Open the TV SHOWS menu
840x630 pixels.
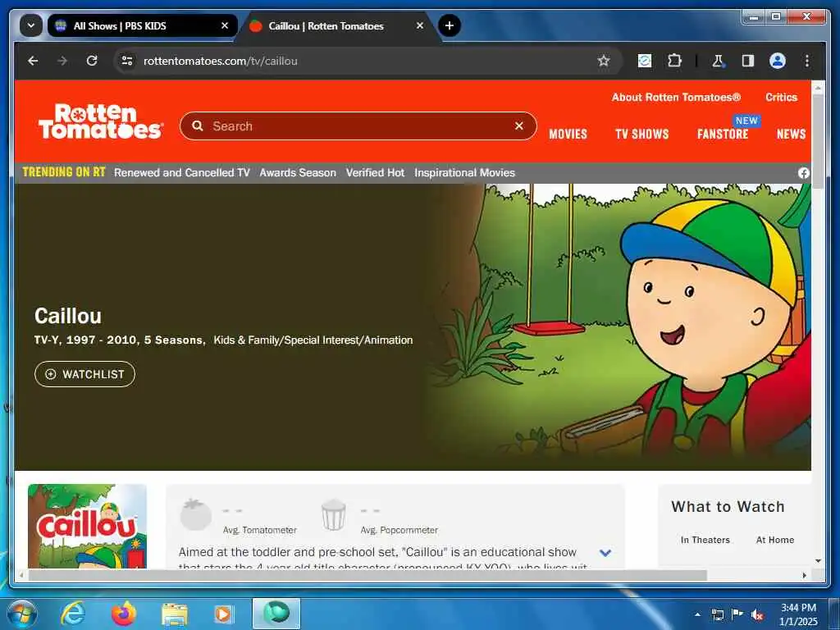click(x=641, y=134)
